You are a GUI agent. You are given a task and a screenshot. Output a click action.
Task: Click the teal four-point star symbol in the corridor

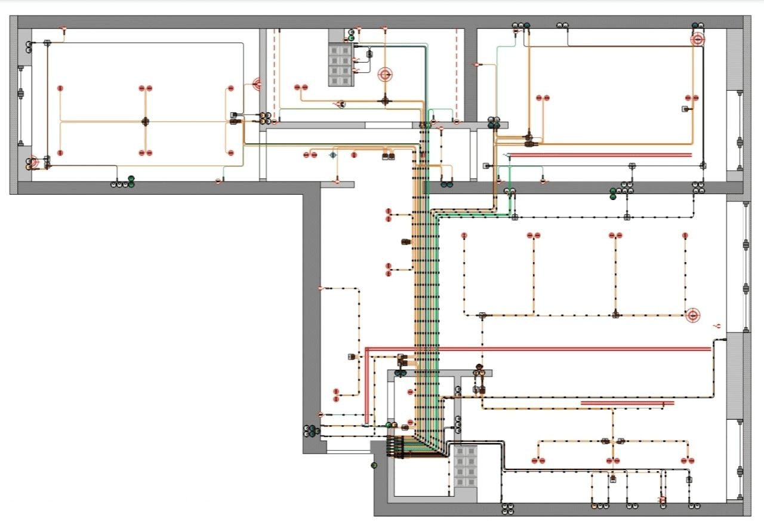pos(333,155)
